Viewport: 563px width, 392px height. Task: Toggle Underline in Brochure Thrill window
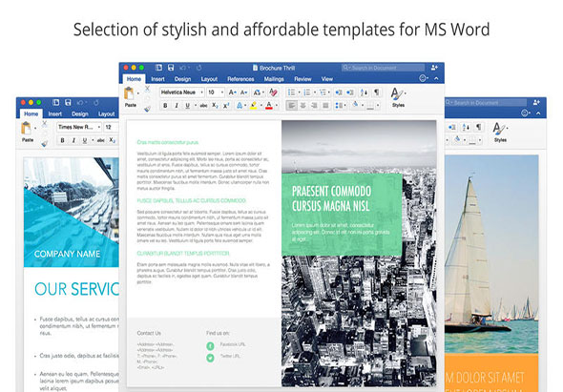(187, 106)
